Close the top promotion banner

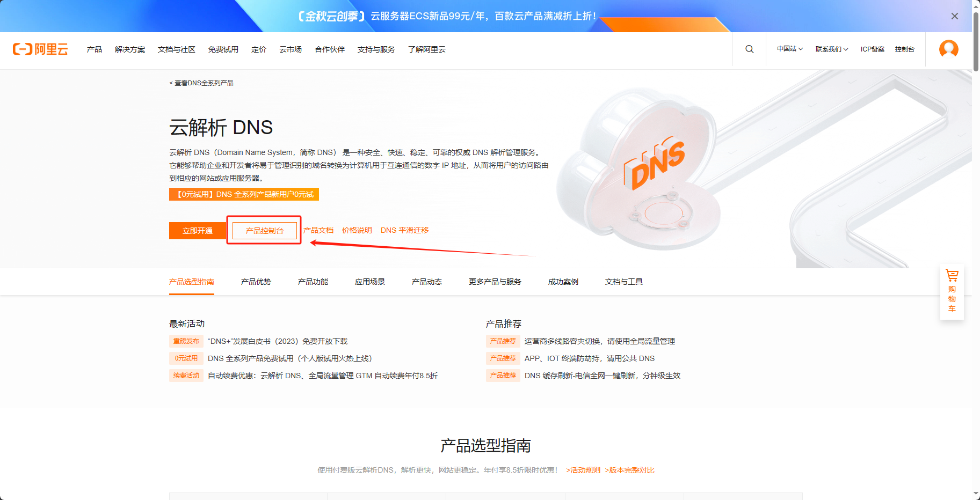tap(955, 16)
